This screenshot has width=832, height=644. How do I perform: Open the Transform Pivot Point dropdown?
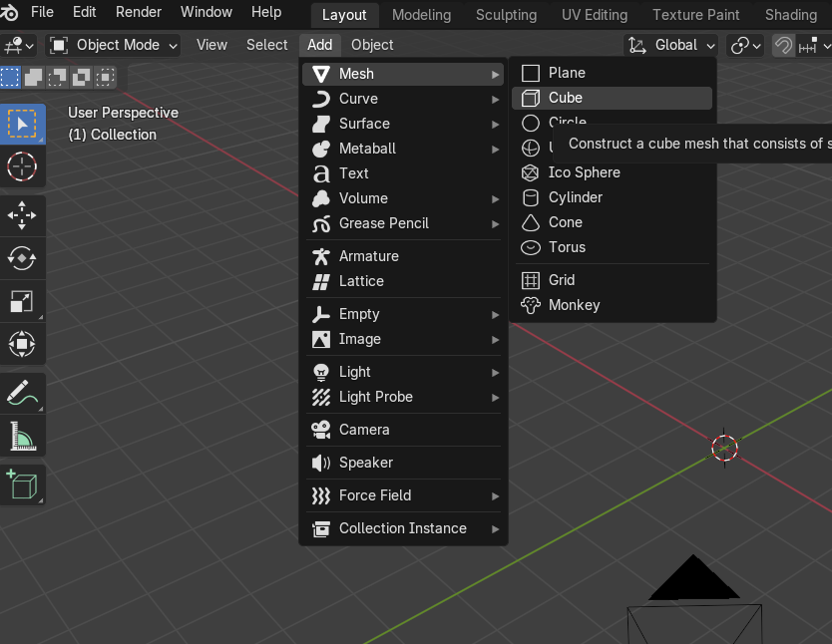[x=745, y=45]
